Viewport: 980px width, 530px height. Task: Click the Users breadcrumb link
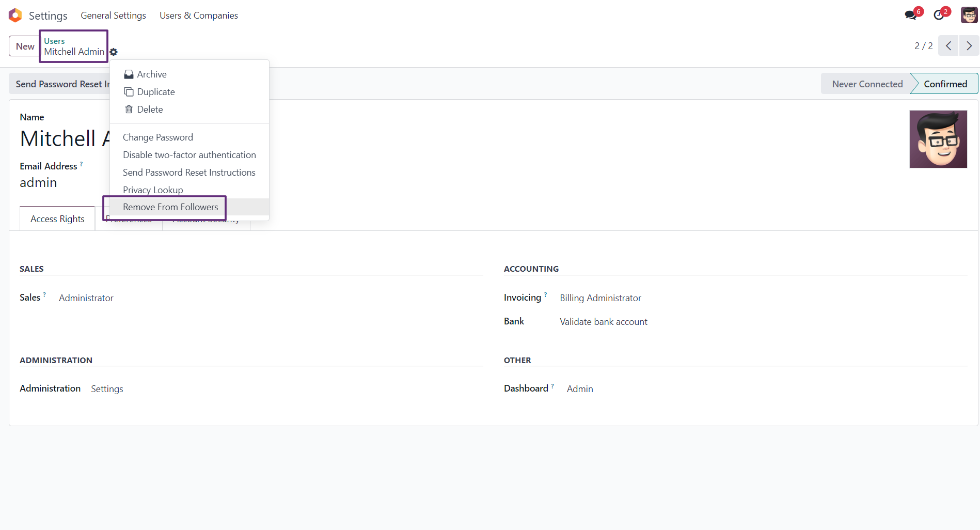pyautogui.click(x=54, y=41)
